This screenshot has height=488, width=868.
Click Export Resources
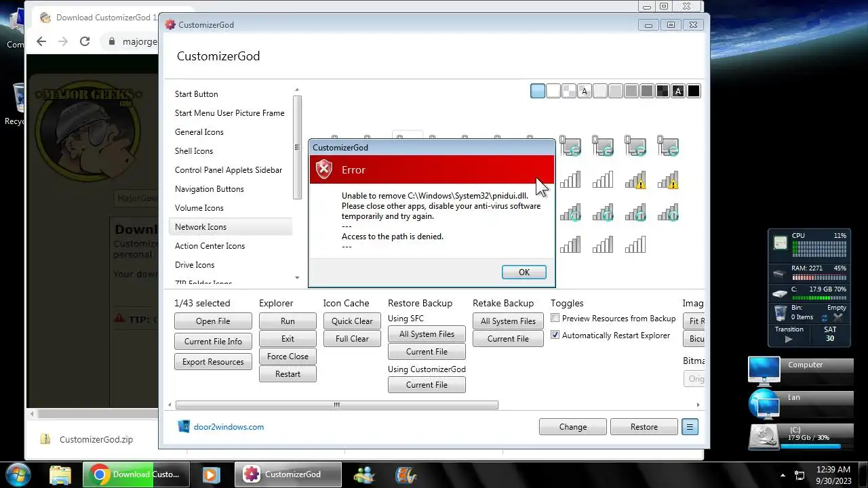pos(213,362)
